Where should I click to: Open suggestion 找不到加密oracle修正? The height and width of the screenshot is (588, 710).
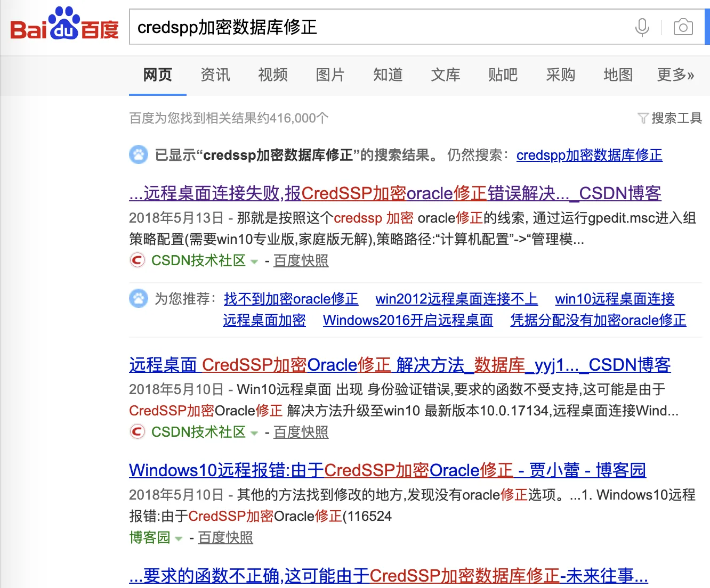pyautogui.click(x=291, y=299)
